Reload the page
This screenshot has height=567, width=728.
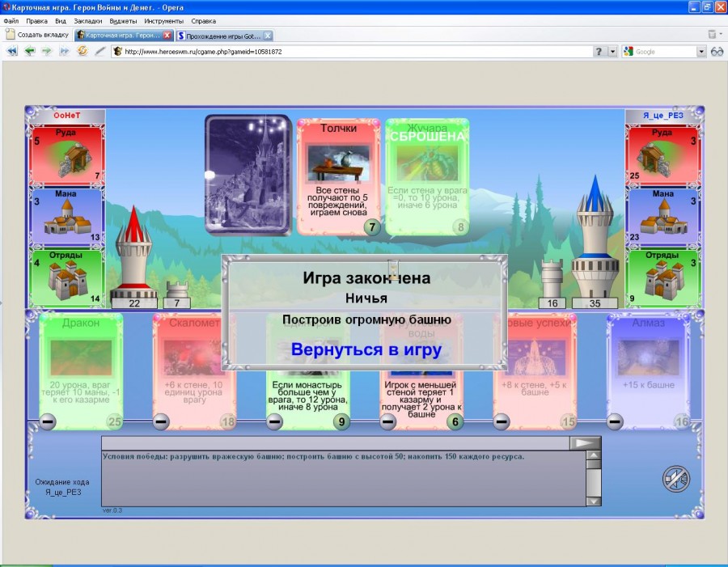(x=83, y=51)
